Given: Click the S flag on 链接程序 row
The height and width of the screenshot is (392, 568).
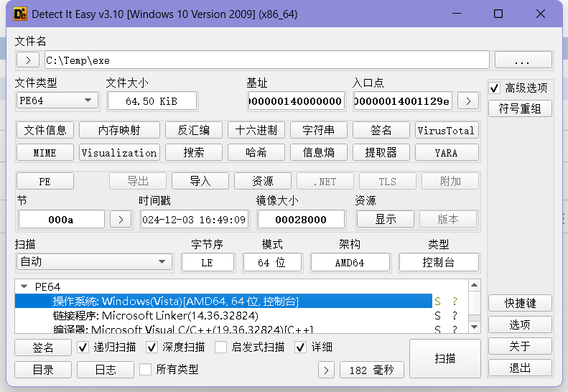Looking at the screenshot, I should tap(437, 316).
